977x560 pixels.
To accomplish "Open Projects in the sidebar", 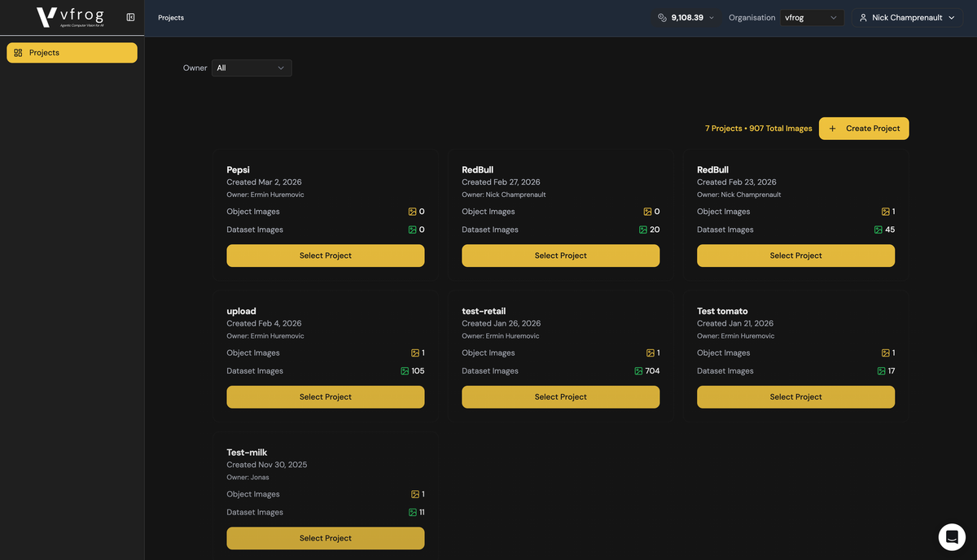I will pos(72,53).
